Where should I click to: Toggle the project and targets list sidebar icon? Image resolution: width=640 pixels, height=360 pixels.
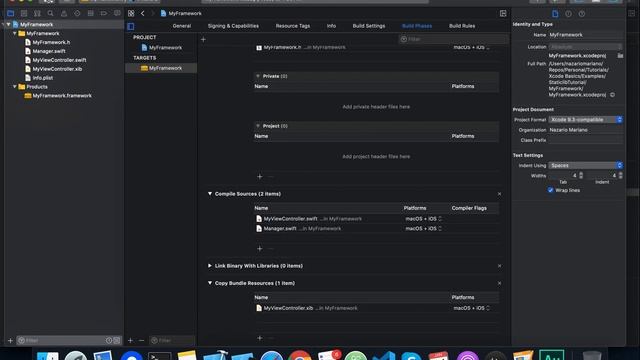[x=131, y=27]
